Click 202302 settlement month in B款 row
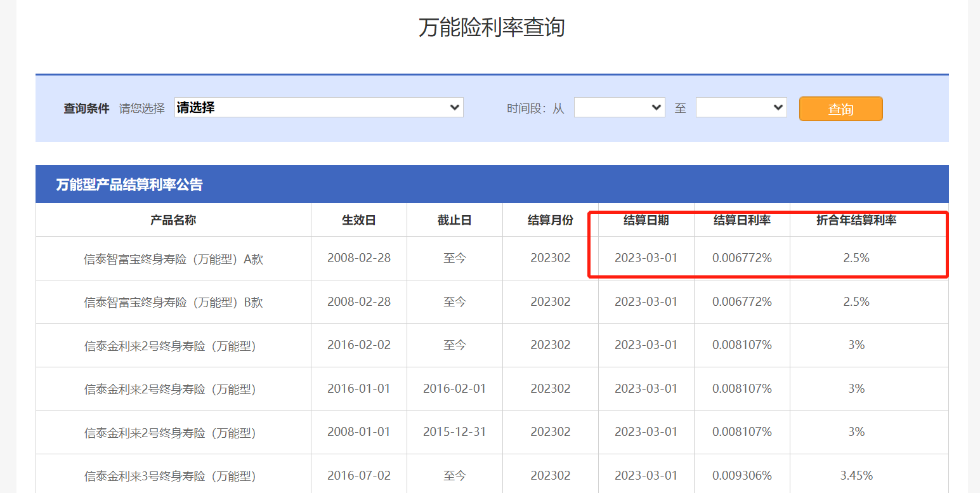This screenshot has width=980, height=493. click(551, 301)
